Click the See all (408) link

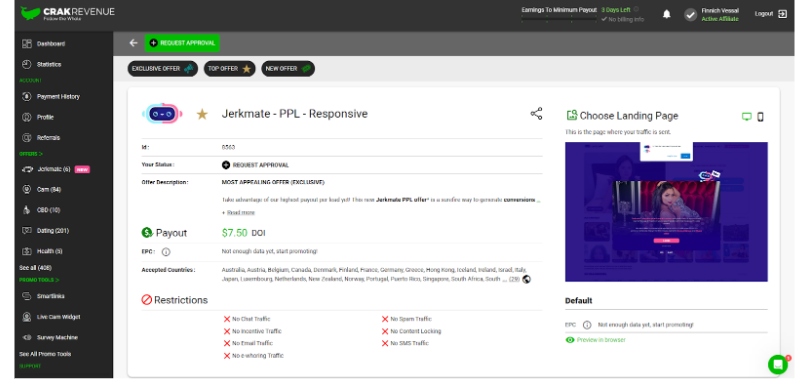pos(35,267)
